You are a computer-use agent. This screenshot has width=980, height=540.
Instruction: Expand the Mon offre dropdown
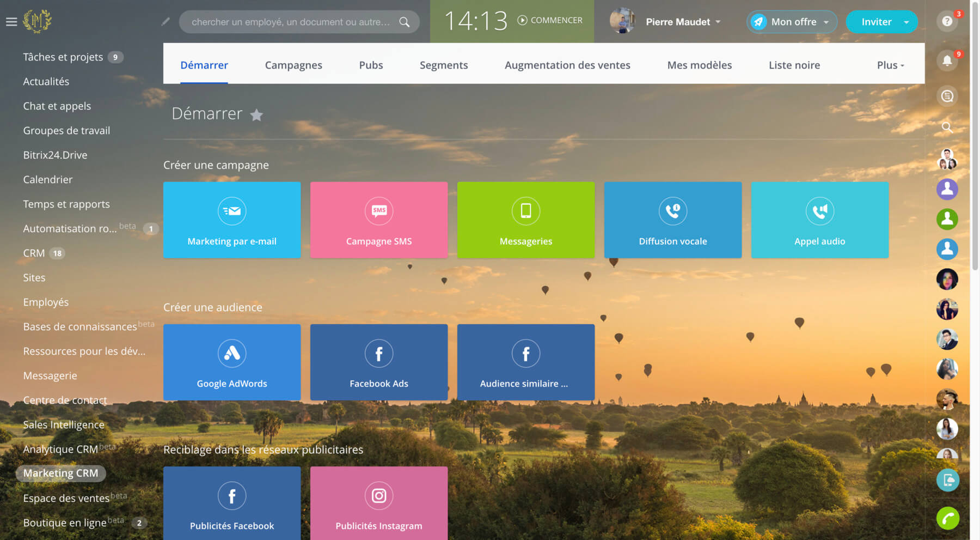(x=826, y=22)
